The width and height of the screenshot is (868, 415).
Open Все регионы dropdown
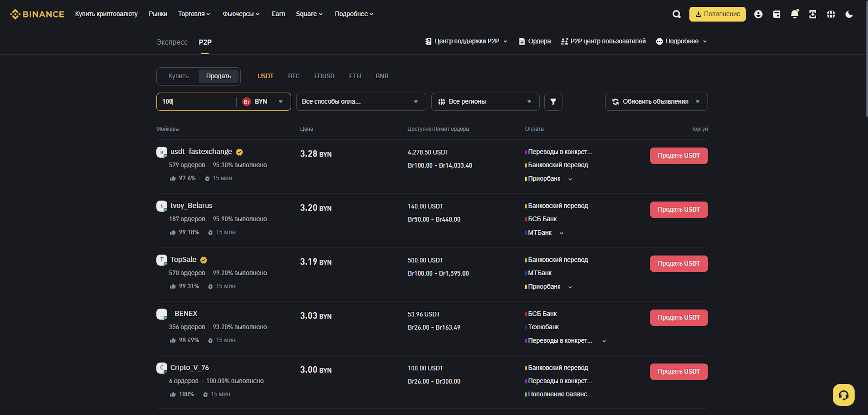485,102
